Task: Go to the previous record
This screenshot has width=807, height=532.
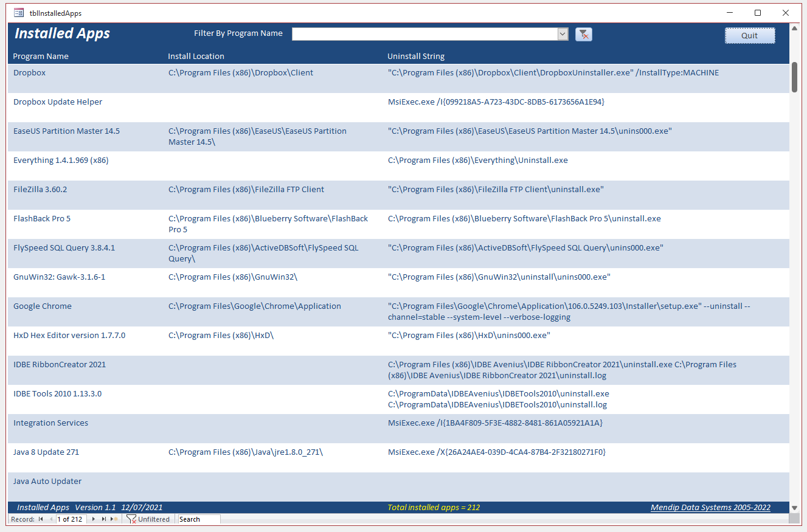Action: (51, 519)
